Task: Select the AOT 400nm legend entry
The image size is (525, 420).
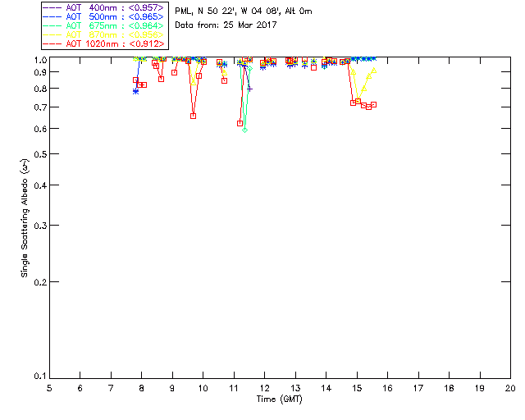Action: point(103,7)
